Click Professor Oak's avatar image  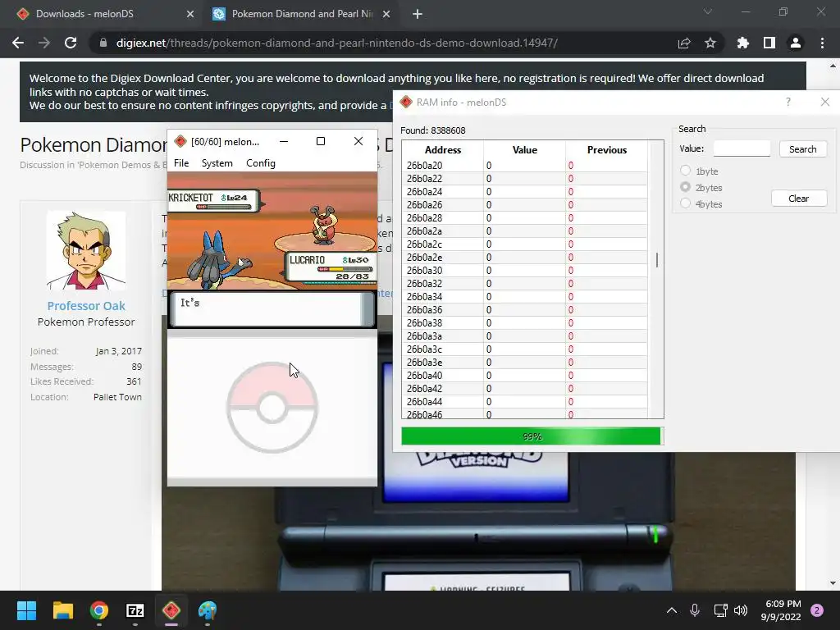[85, 250]
